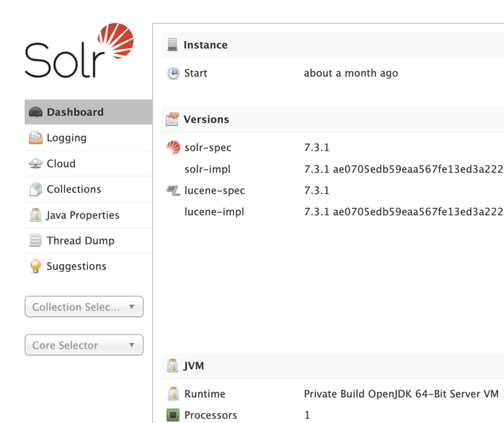Screen dimensions: 504x423
Task: Click the Core Selector arrow
Action: (x=132, y=345)
